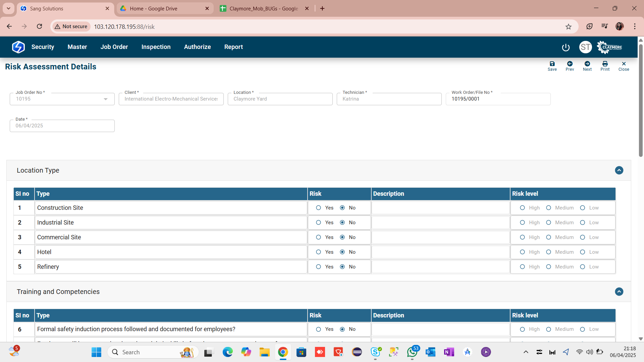Click the Sang Solutions logo icon

click(18, 47)
